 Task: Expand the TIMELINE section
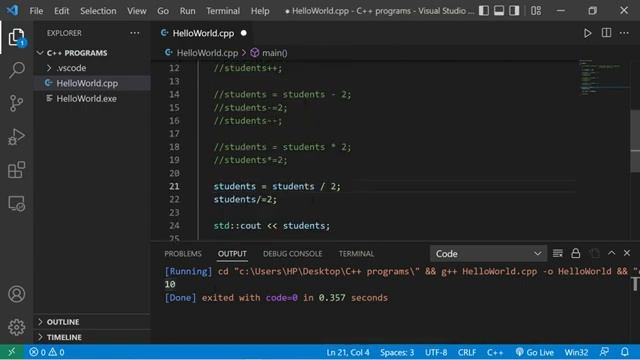pyautogui.click(x=64, y=337)
